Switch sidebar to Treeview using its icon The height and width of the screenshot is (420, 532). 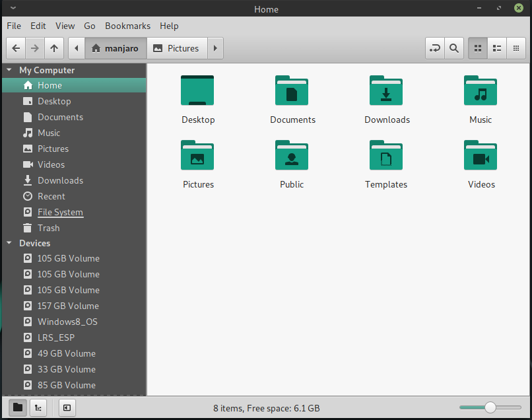point(38,407)
